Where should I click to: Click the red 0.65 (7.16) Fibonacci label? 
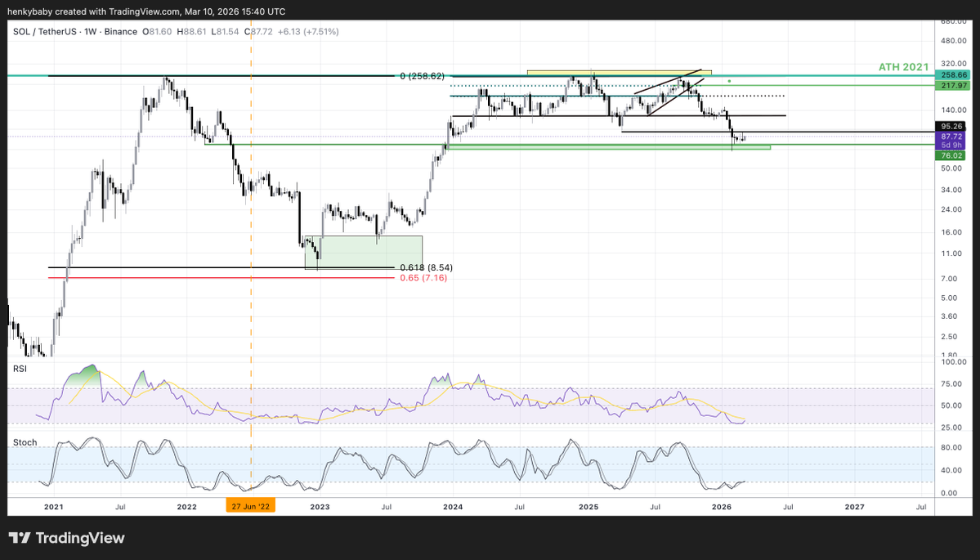pos(423,277)
